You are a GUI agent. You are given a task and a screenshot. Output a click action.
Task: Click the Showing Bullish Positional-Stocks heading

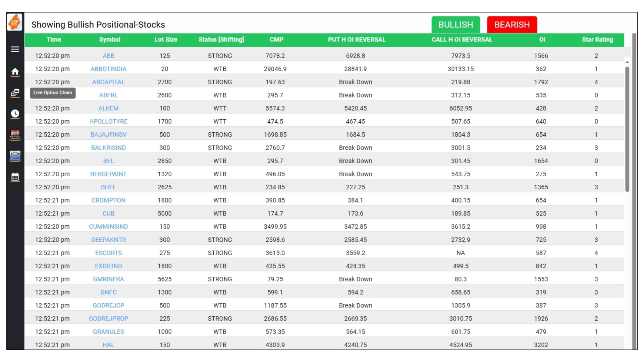(98, 24)
